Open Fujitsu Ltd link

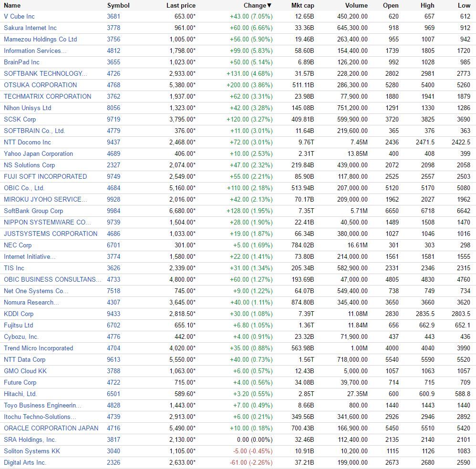pos(18,325)
